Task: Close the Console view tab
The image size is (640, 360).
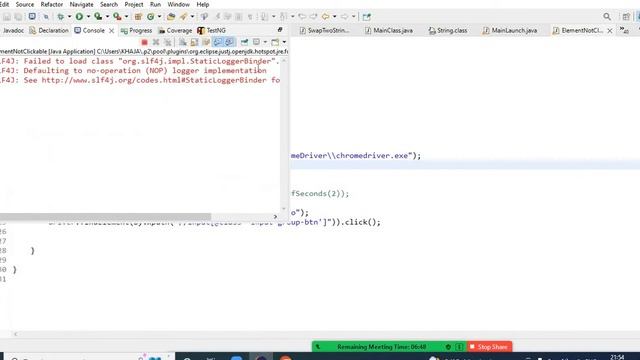Action: click(111, 31)
